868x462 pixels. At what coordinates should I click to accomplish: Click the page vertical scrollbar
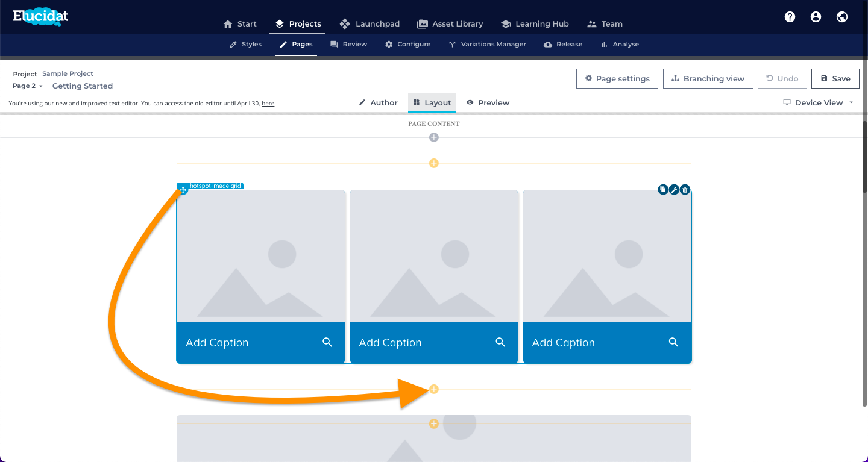[864, 157]
